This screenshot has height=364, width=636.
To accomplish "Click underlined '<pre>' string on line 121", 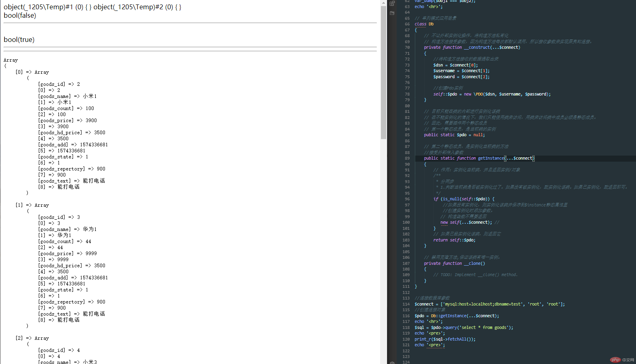I will 435,345.
